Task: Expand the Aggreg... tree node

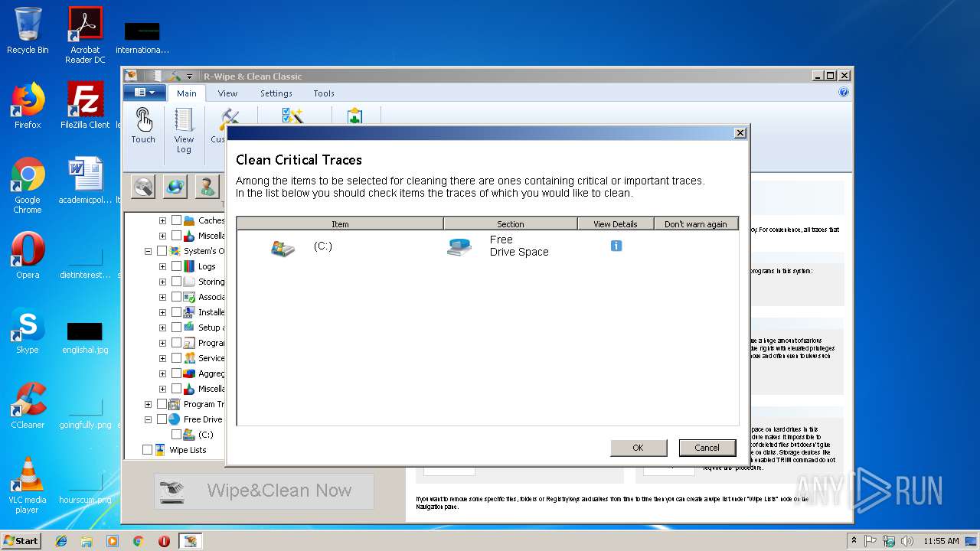Action: point(162,373)
